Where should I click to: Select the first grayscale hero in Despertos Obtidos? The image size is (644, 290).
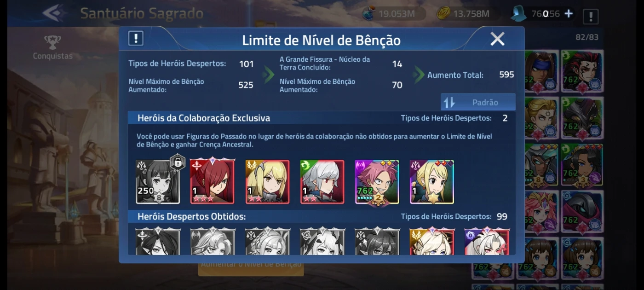pos(158,242)
